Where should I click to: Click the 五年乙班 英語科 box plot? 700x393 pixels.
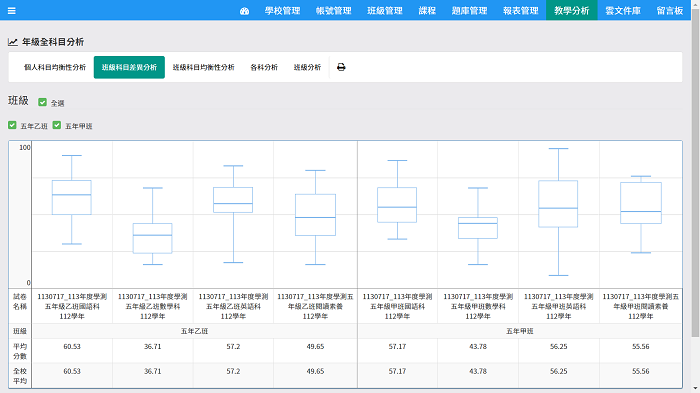coord(233,214)
